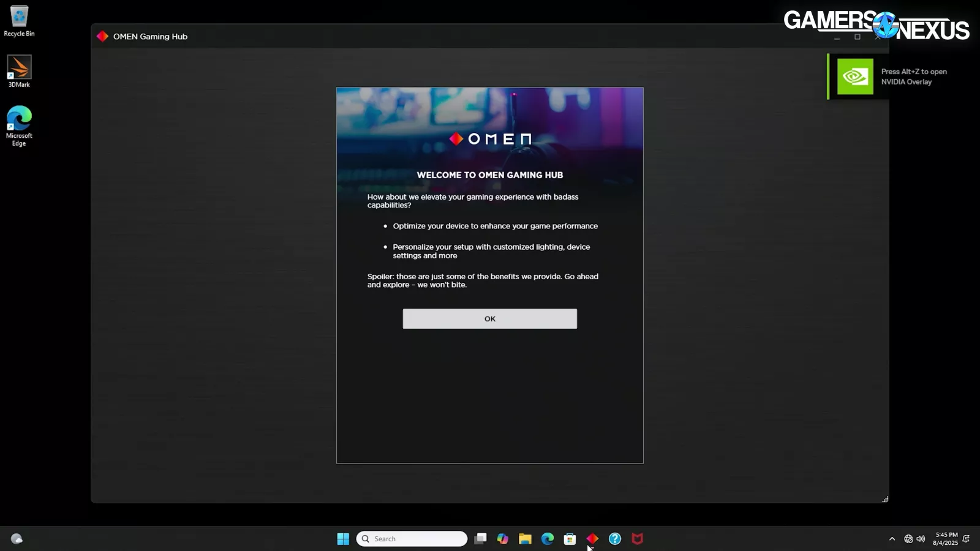Open the Get Help taskbar icon
The height and width of the screenshot is (551, 980).
click(x=615, y=539)
